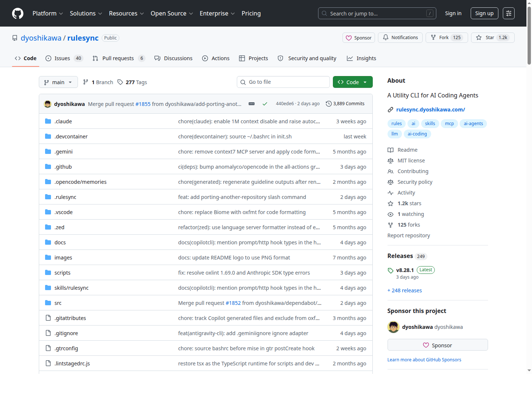Open the rulesync.dyoshikawa.com website link
532x406 pixels.
coord(430,110)
